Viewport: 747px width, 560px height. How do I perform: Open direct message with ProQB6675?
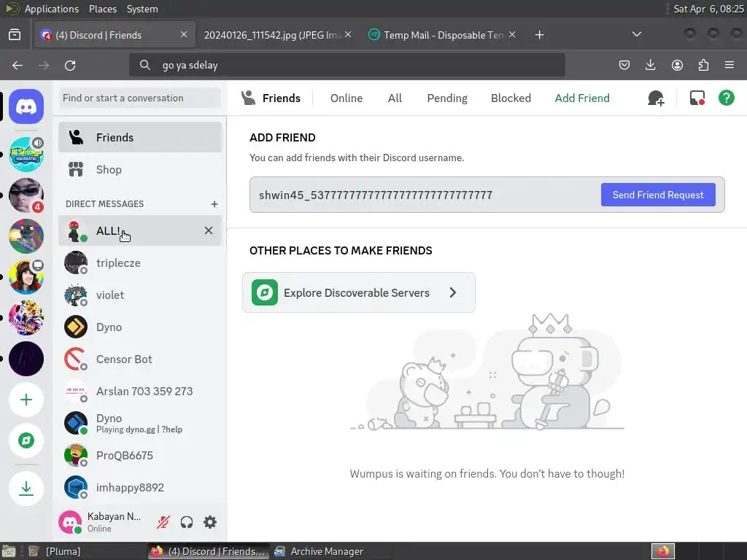pyautogui.click(x=140, y=455)
